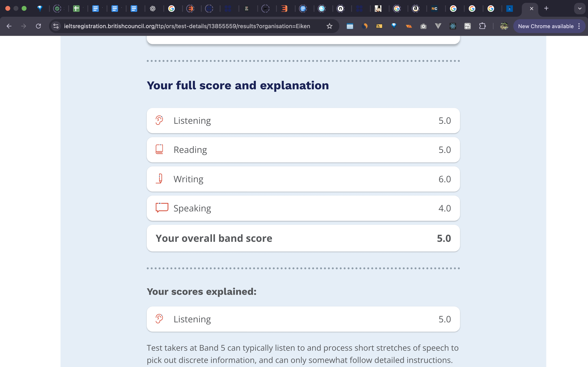Select the overall band score row
This screenshot has height=367, width=588.
[x=303, y=238]
